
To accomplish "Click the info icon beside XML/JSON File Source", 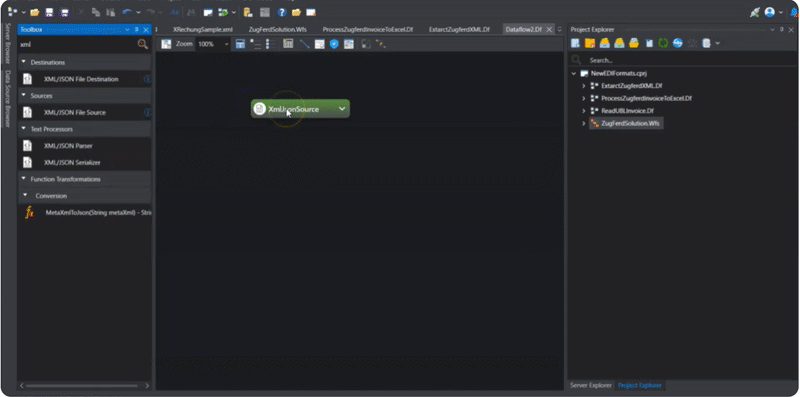I will click(x=147, y=112).
